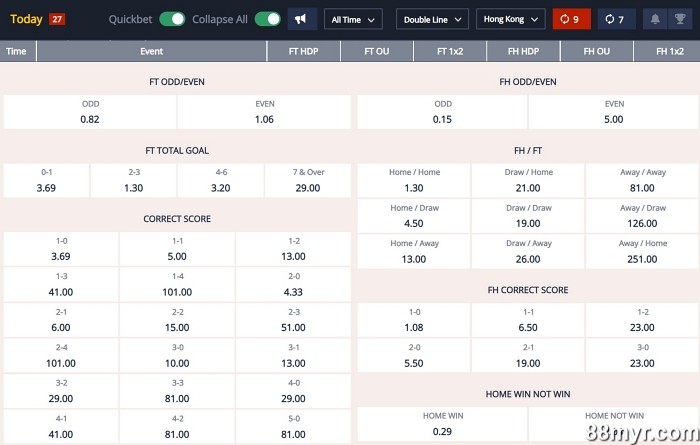The image size is (700, 445).
Task: Select FH correct score 1-1 at 6.50
Action: [528, 320]
